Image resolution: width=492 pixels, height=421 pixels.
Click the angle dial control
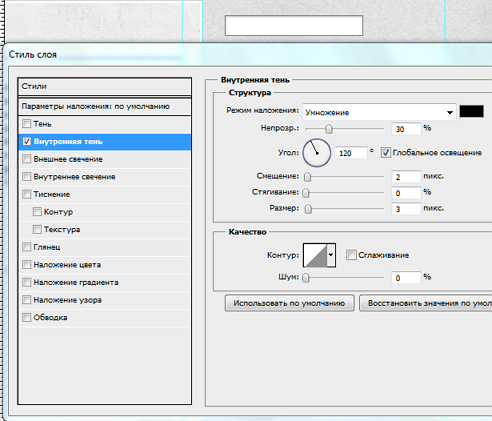[316, 153]
